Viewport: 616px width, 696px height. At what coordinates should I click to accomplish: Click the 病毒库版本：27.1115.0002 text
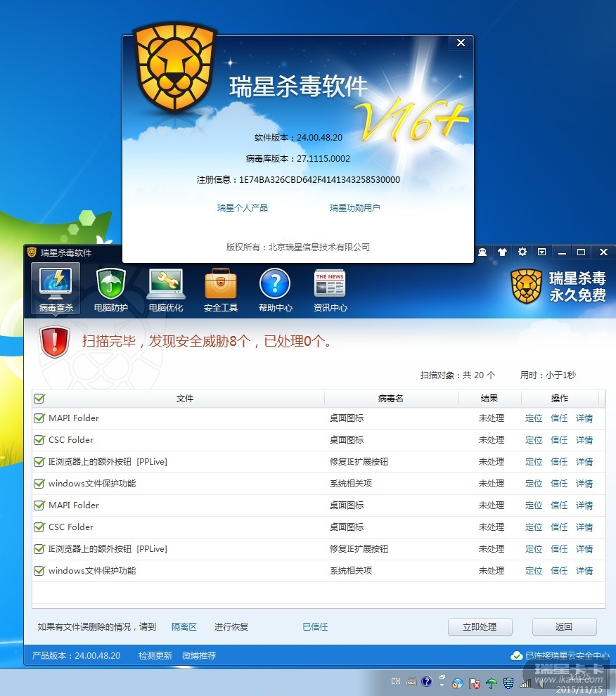click(298, 158)
